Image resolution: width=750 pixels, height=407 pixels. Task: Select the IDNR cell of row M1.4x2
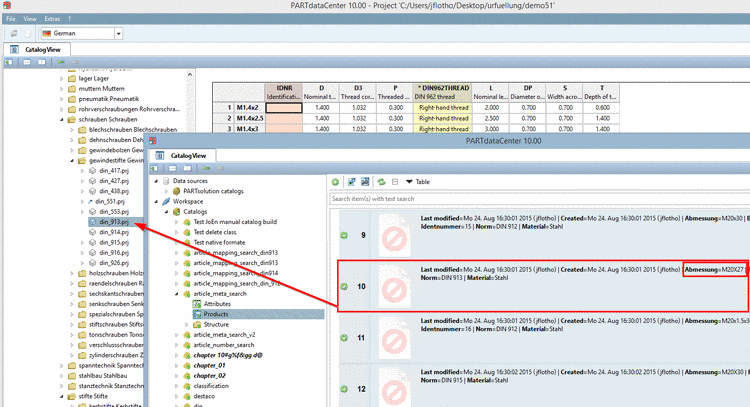click(282, 107)
